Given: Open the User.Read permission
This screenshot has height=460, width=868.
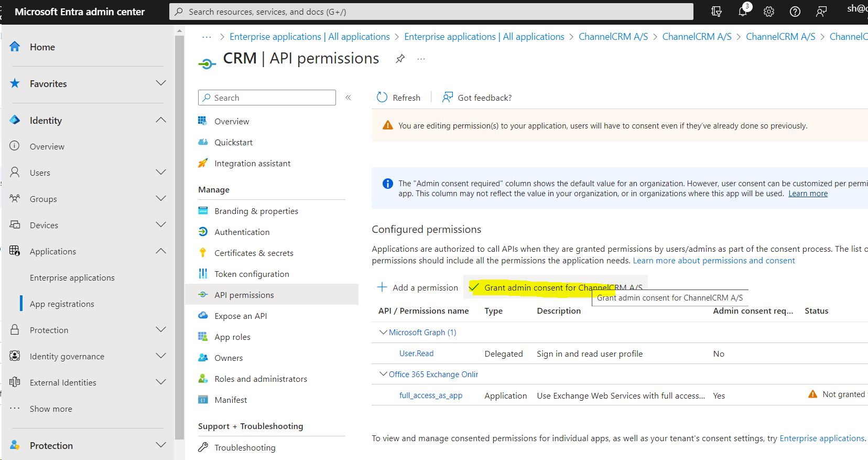Looking at the screenshot, I should [x=417, y=354].
